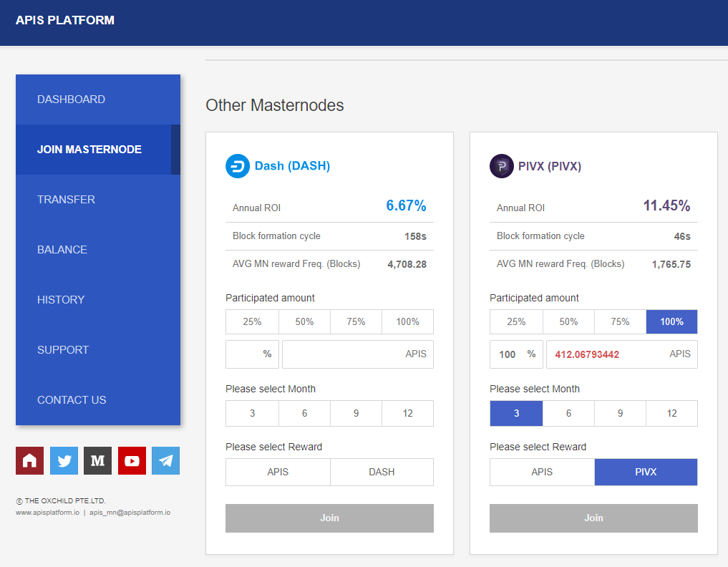Open the Medium blog icon
Viewport: 728px width, 567px height.
click(x=97, y=460)
